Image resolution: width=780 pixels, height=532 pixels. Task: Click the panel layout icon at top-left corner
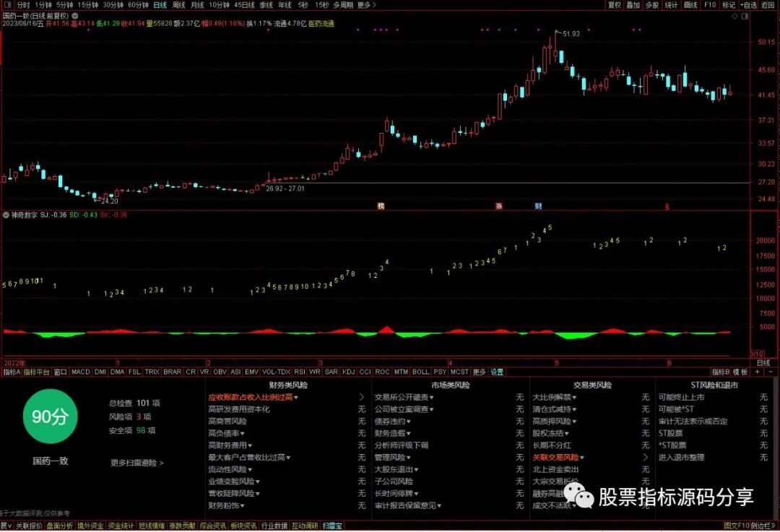[x=7, y=5]
